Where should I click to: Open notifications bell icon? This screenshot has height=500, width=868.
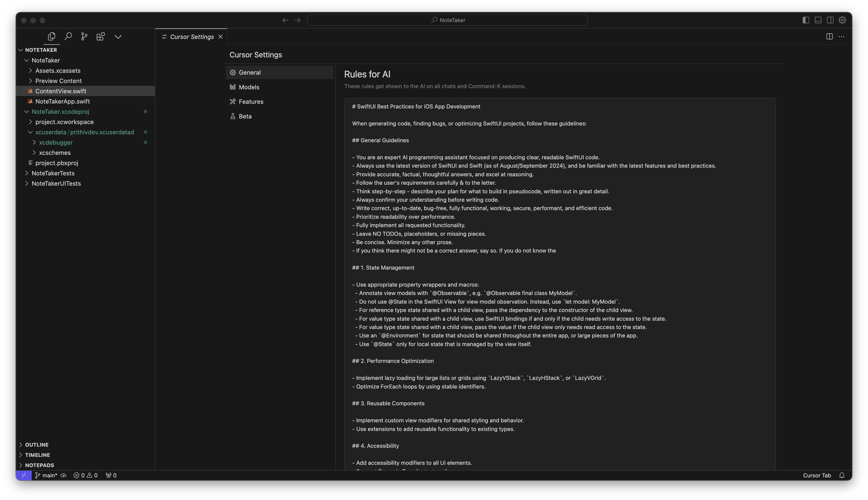842,475
